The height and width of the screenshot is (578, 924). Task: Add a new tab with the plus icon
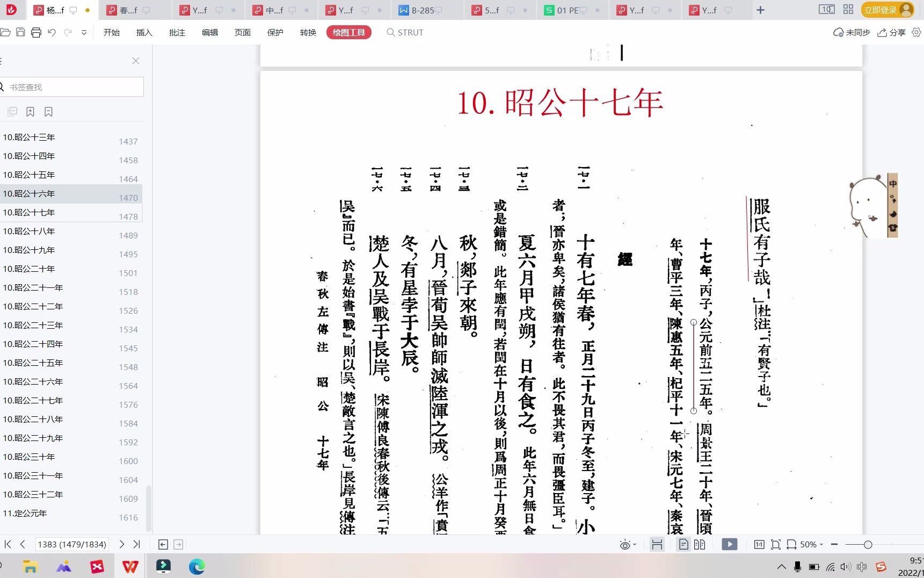pyautogui.click(x=760, y=10)
